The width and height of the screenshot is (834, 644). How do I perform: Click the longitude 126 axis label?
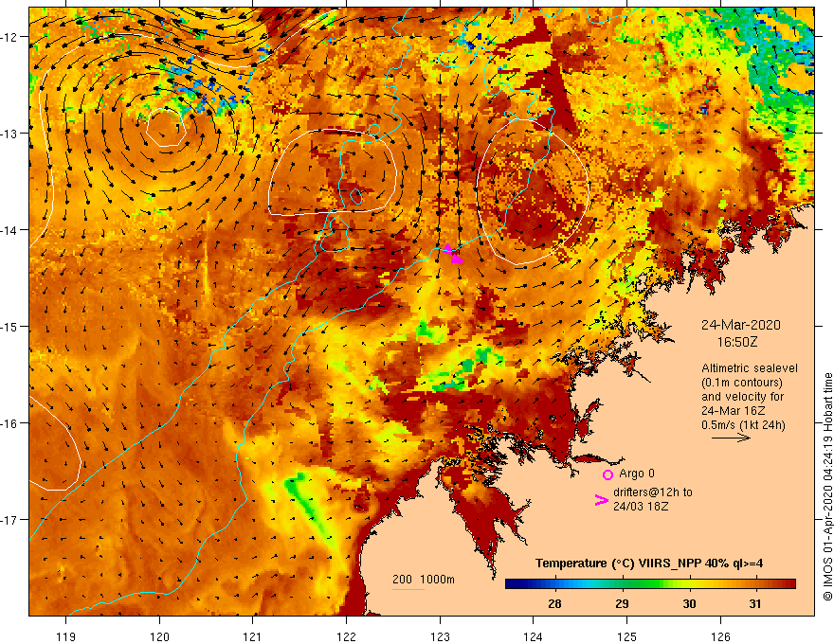point(720,636)
